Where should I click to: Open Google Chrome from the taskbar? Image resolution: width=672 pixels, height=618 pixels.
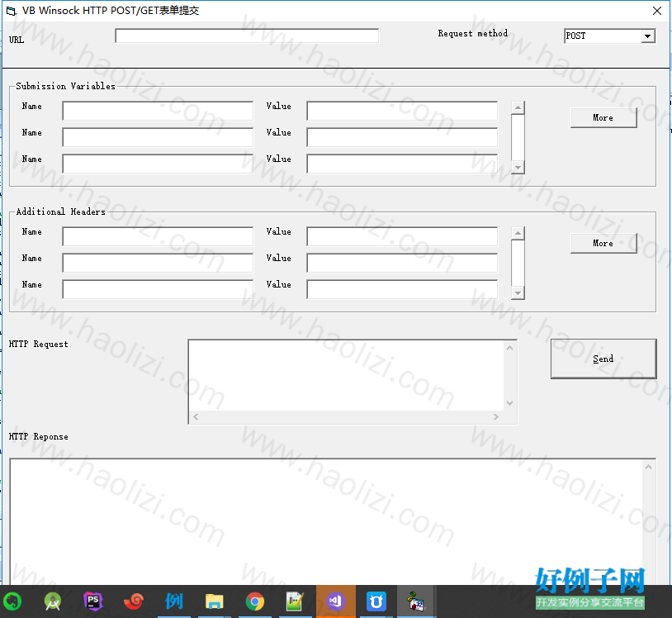255,601
